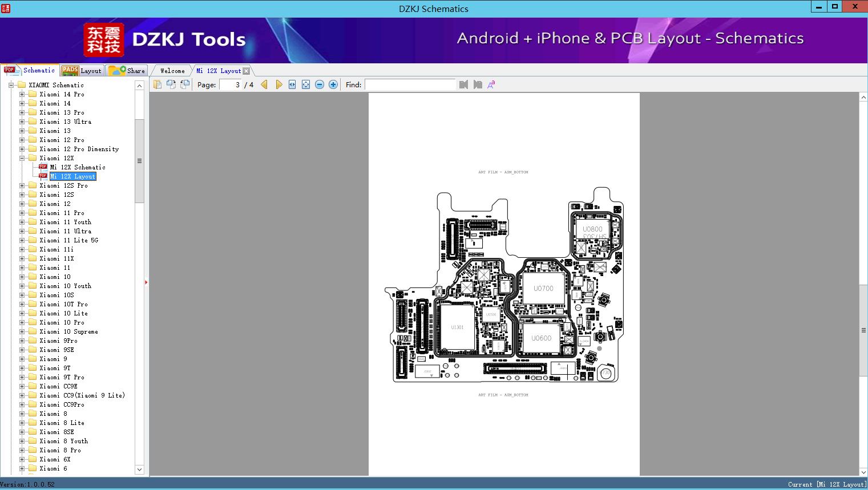The image size is (868, 490).
Task: Click the Xiaomi 11 Pro folder icon
Action: coord(33,213)
